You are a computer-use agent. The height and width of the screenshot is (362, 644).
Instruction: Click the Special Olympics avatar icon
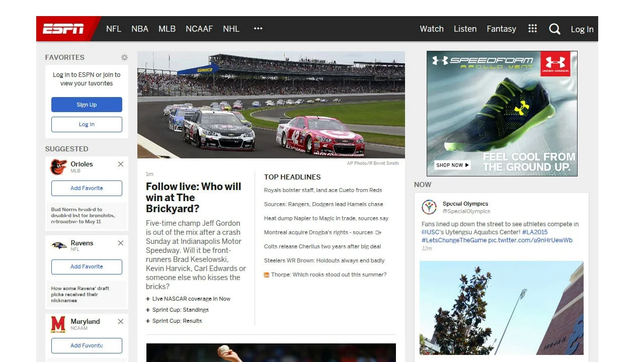pos(429,207)
